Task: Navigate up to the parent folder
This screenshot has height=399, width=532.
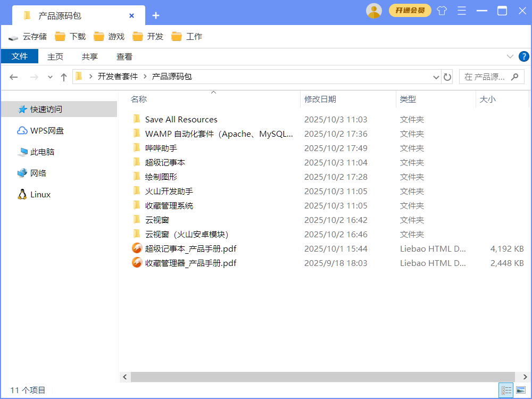Action: 63,77
